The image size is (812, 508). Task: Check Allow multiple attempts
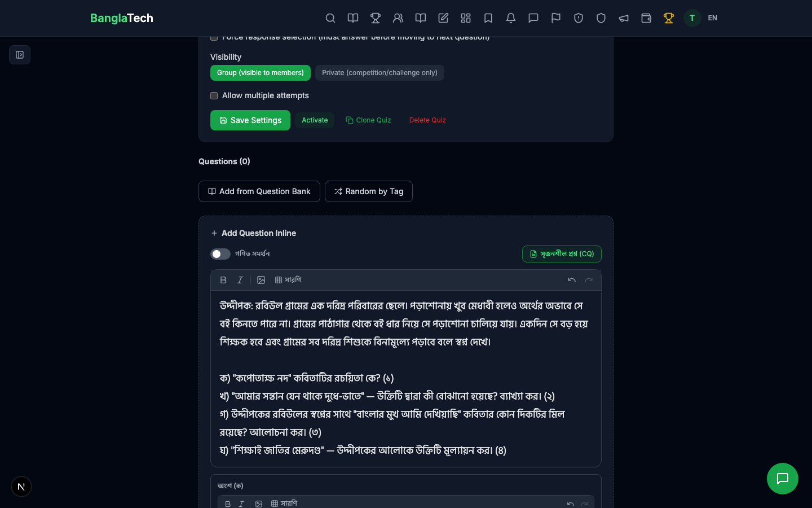coord(214,96)
